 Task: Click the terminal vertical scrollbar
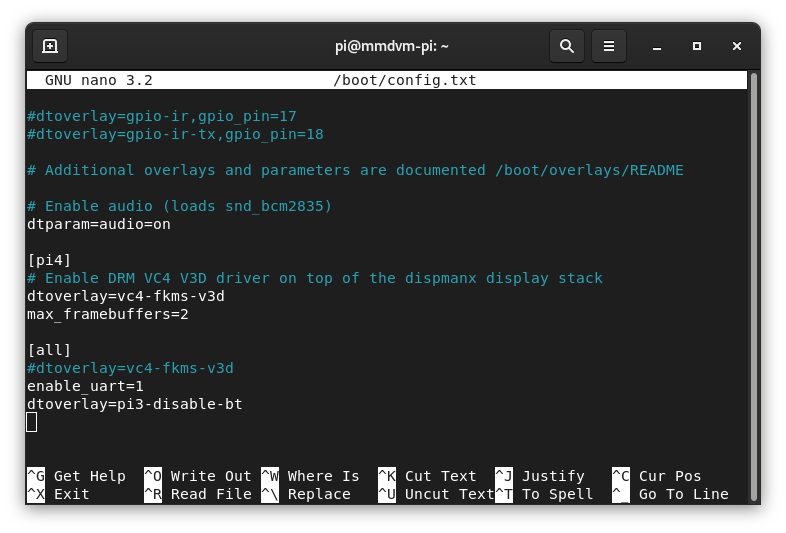[x=753, y=287]
